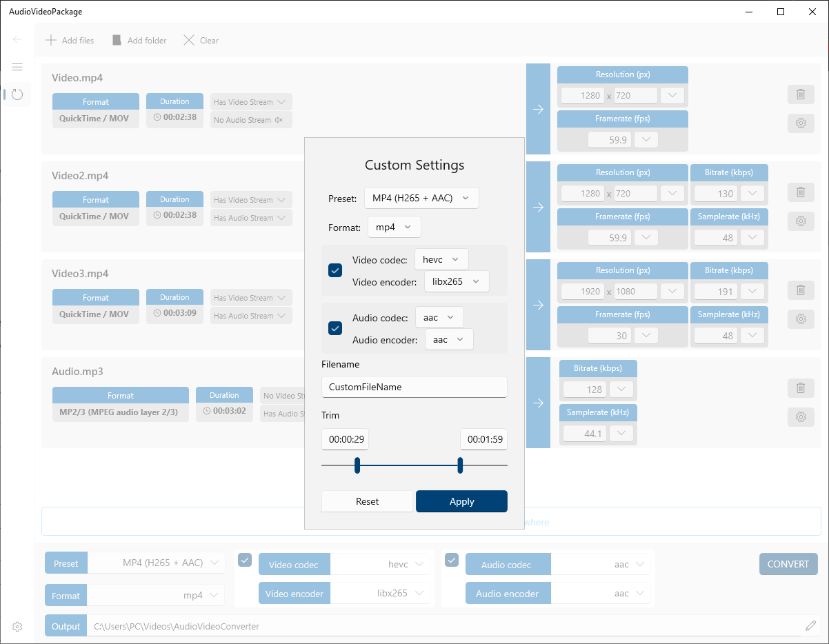
Task: Click trim start time field 00:00:29
Action: [x=345, y=439]
